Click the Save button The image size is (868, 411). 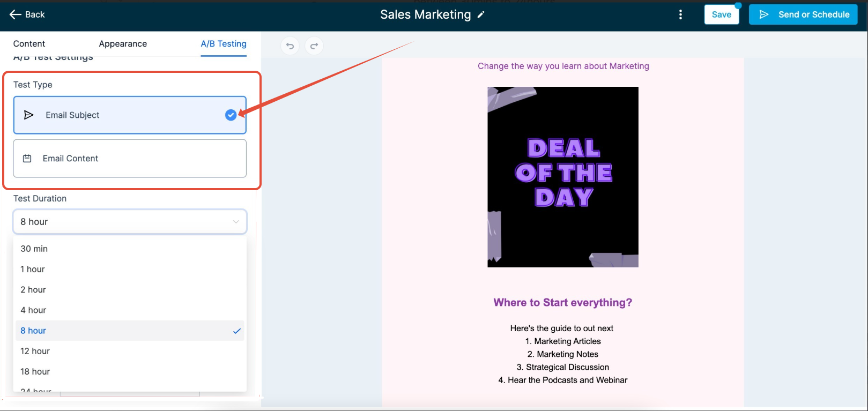click(x=721, y=14)
